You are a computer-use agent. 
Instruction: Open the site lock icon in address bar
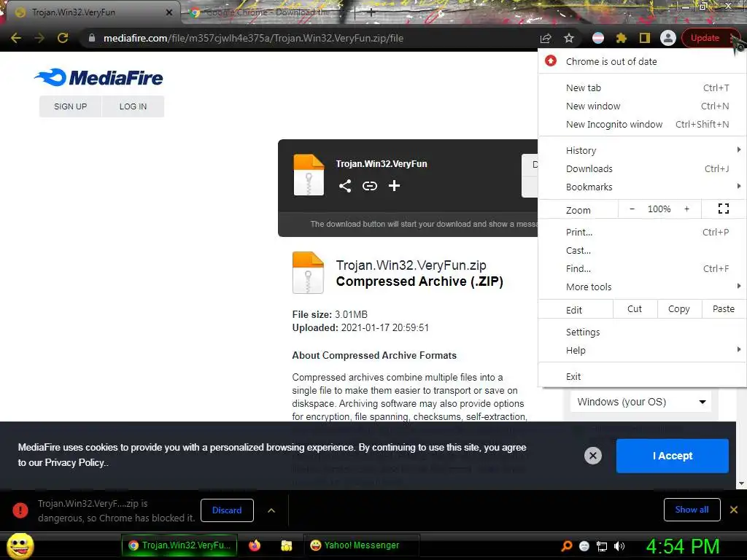pos(92,38)
